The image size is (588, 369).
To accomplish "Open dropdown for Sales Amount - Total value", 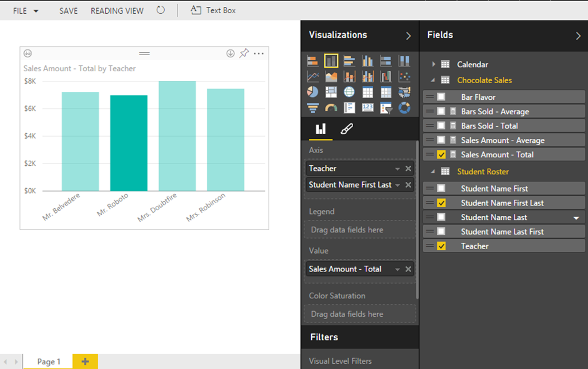I will [397, 269].
